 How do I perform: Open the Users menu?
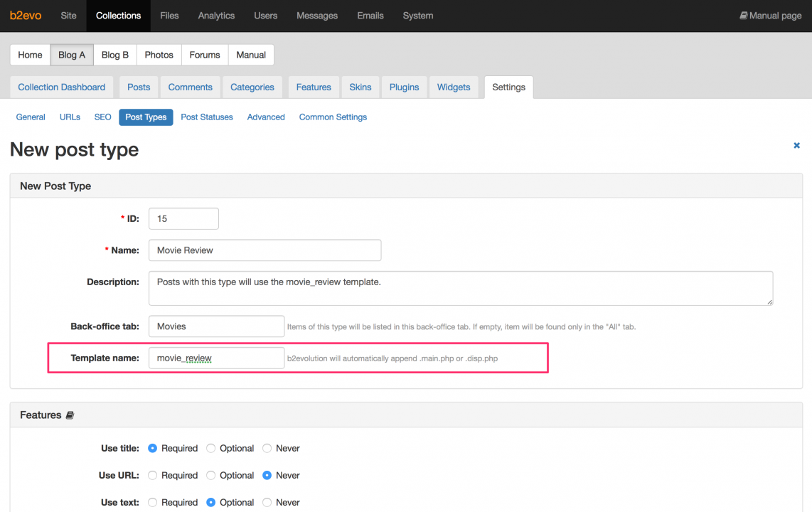[266, 16]
